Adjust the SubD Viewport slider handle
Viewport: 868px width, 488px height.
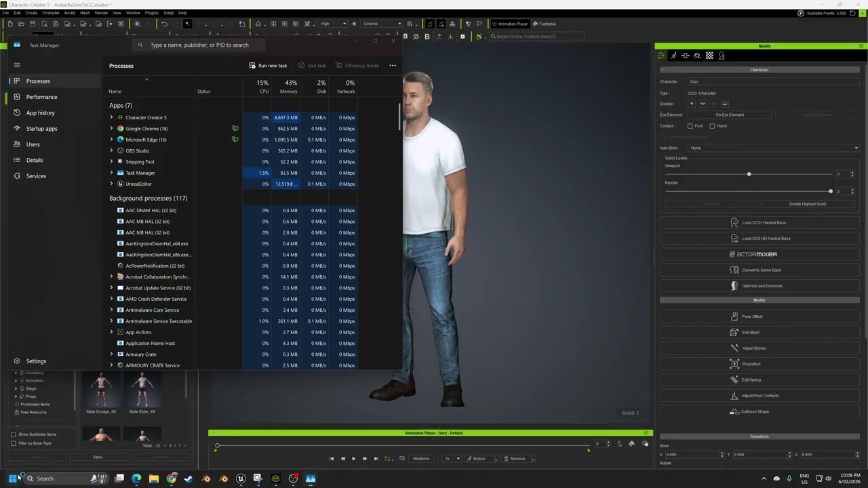pos(749,174)
